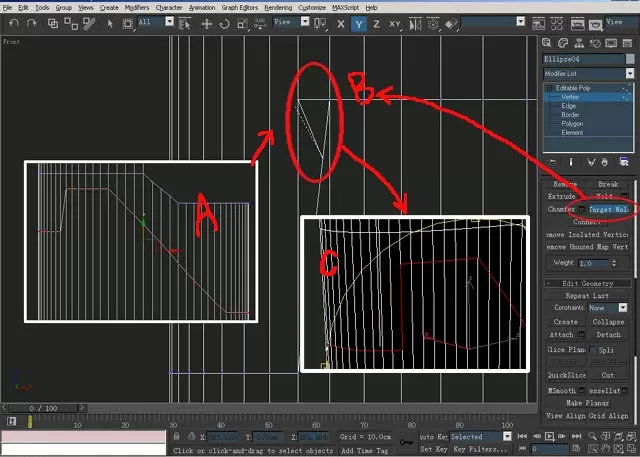Collapse the Edit Geometry rollout
The width and height of the screenshot is (640, 457).
[x=588, y=283]
